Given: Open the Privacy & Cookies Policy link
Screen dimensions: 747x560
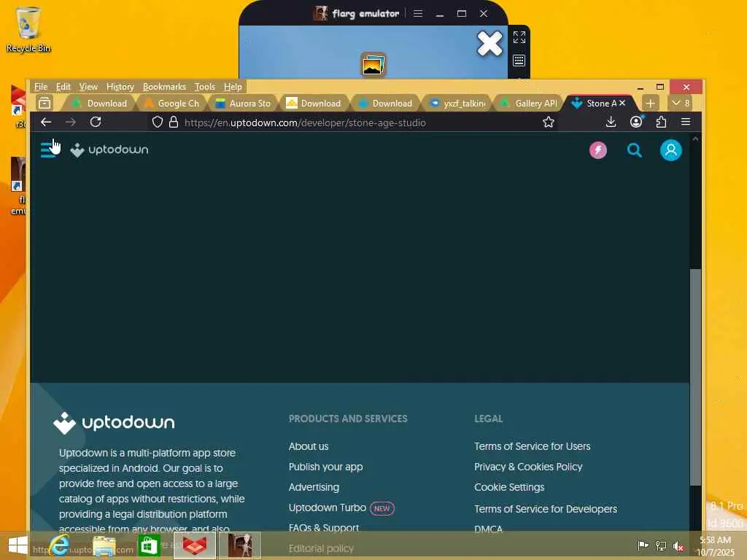Looking at the screenshot, I should 528,467.
